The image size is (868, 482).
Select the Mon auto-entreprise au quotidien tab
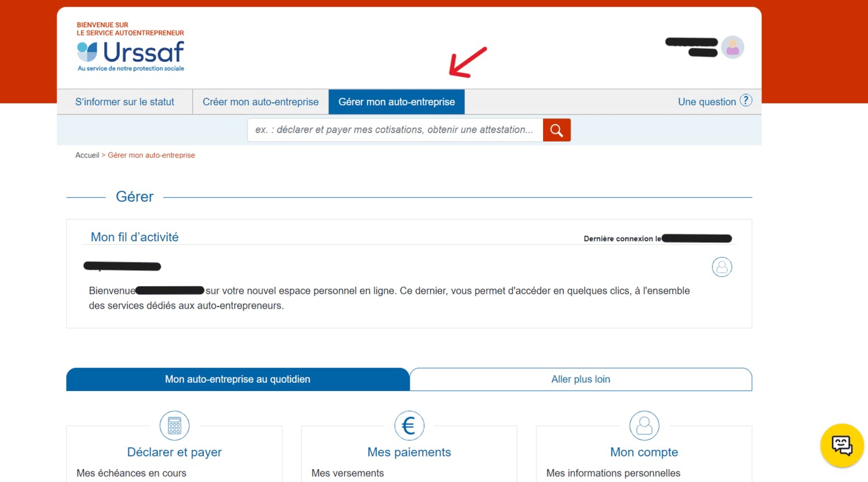tap(237, 379)
